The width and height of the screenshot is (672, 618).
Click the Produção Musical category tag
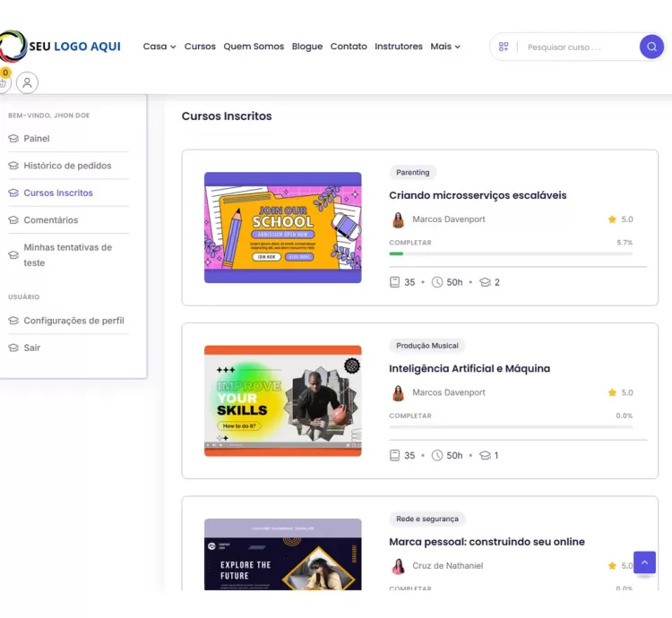click(x=426, y=346)
